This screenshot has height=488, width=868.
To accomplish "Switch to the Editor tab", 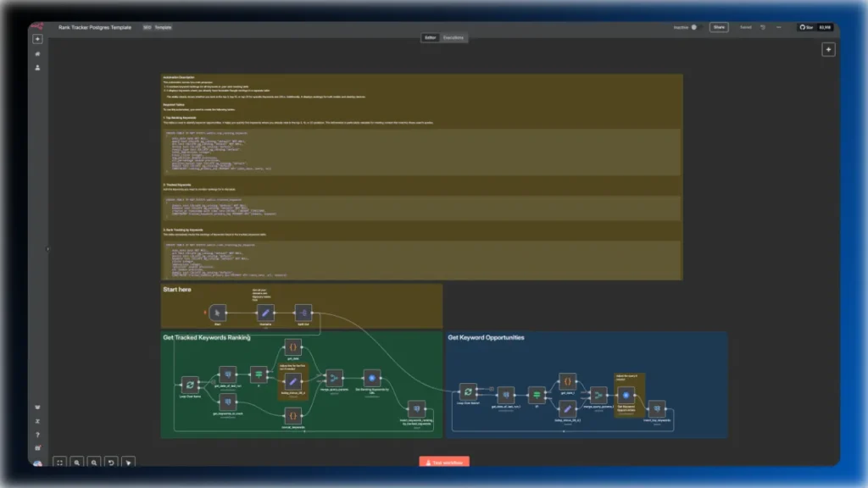I will [x=430, y=37].
